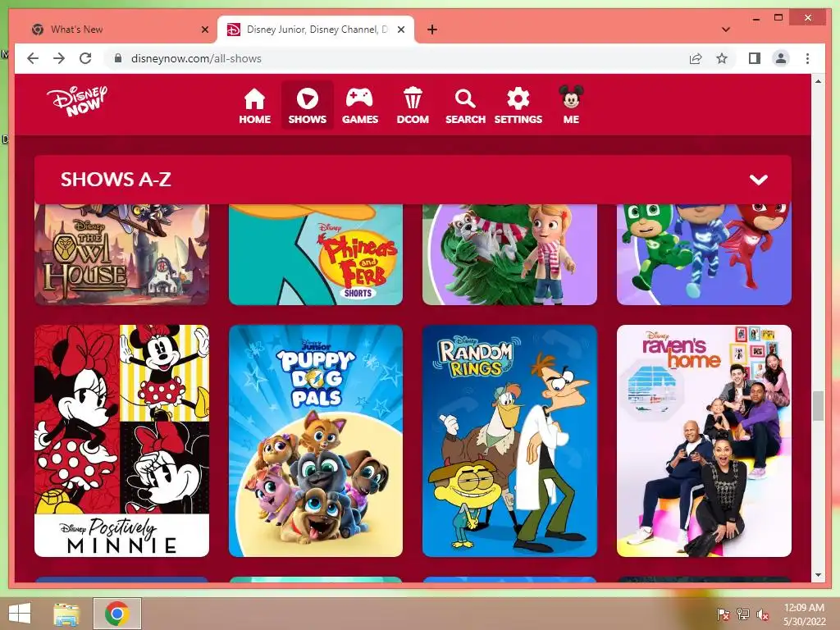The width and height of the screenshot is (840, 630).
Task: Open the show tile with girl and puppy
Action: (x=509, y=254)
